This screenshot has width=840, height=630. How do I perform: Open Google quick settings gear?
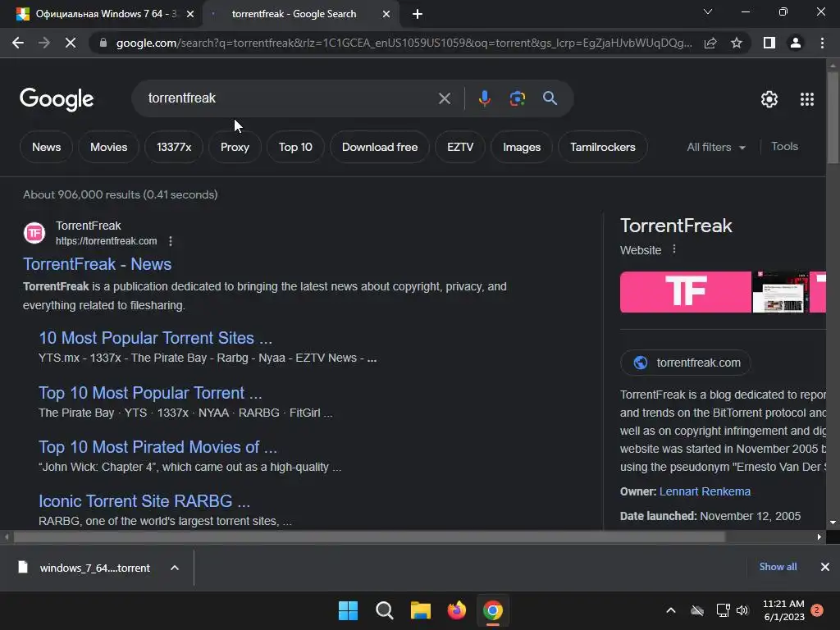tap(769, 99)
